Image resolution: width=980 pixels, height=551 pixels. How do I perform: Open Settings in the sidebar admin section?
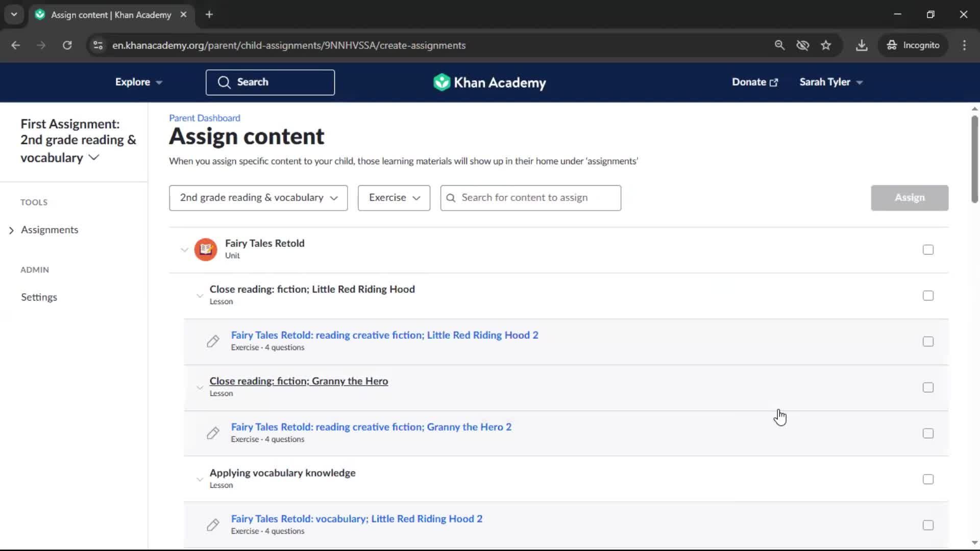(x=39, y=297)
